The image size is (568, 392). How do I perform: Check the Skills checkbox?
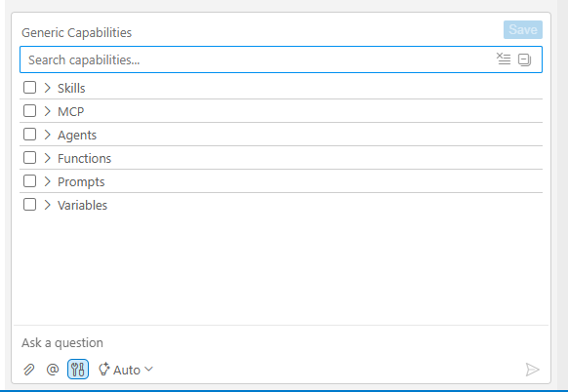[x=29, y=87]
